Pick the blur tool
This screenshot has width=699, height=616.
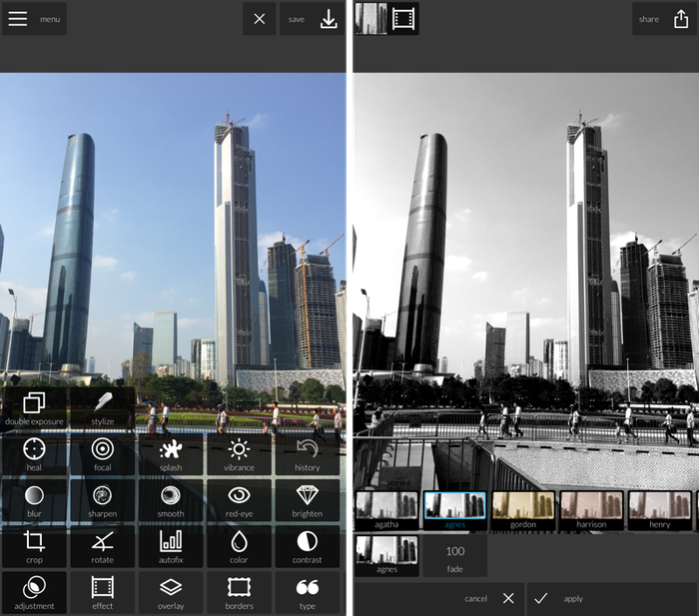coord(34,500)
